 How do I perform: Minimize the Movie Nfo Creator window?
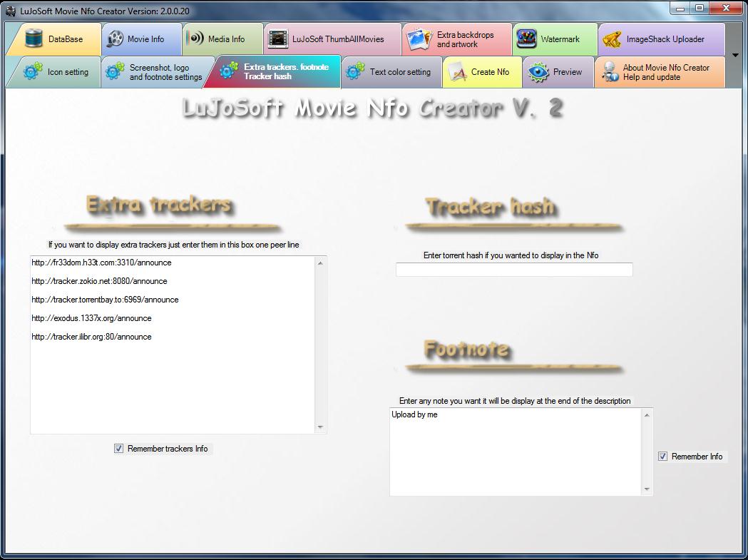coord(680,8)
